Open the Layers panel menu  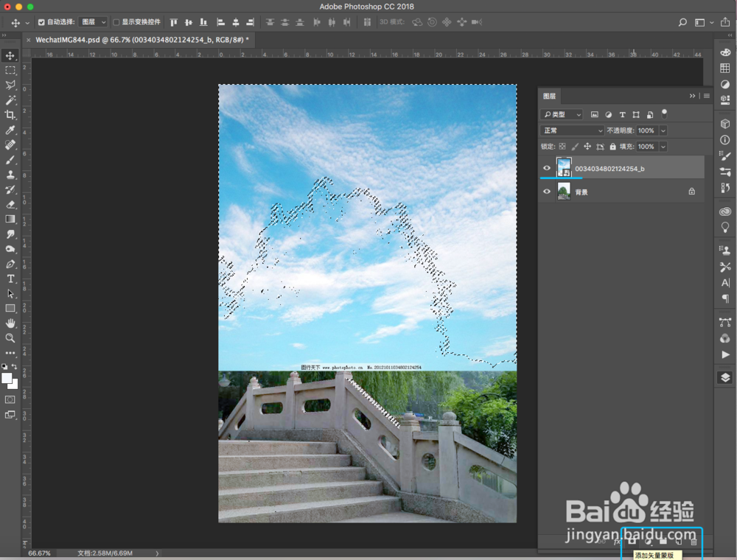point(705,96)
